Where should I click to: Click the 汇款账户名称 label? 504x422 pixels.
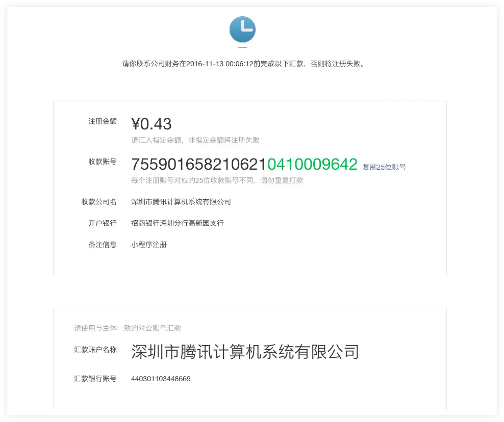pos(95,350)
